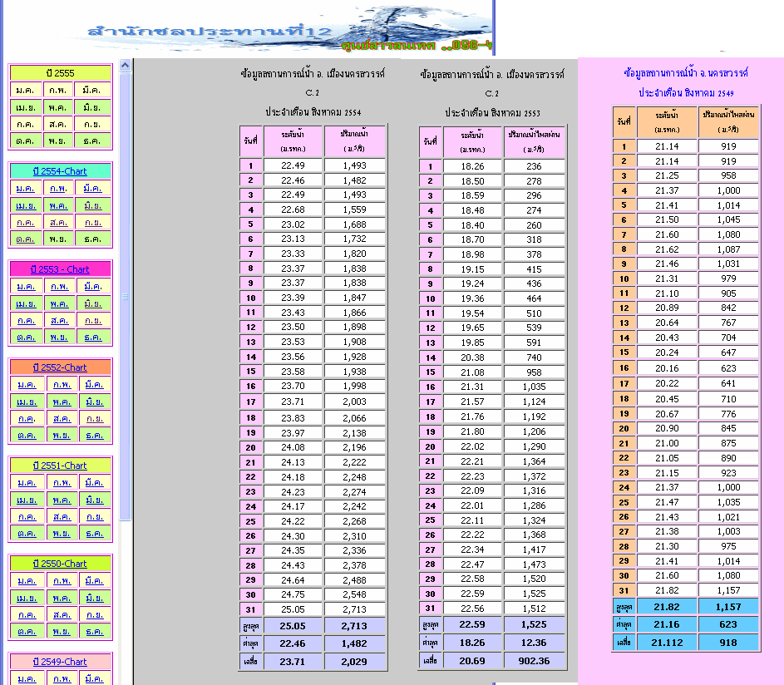Open ก.ค. in the ปี 2552 section
Viewport: 784px width, 685px height.
point(27,418)
